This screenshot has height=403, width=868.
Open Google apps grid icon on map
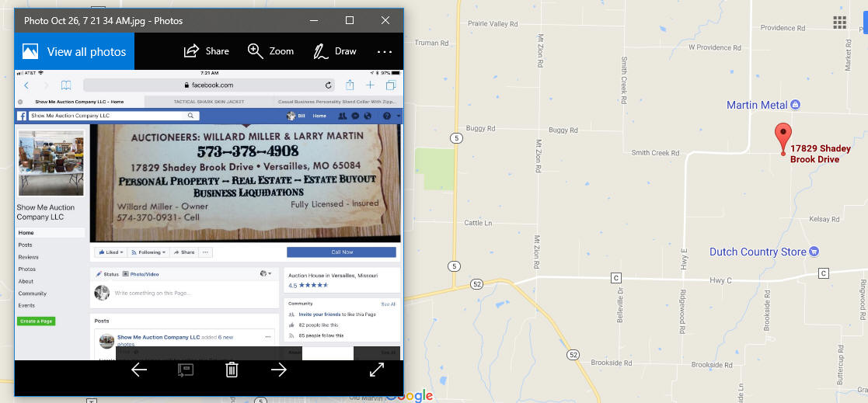pyautogui.click(x=839, y=22)
